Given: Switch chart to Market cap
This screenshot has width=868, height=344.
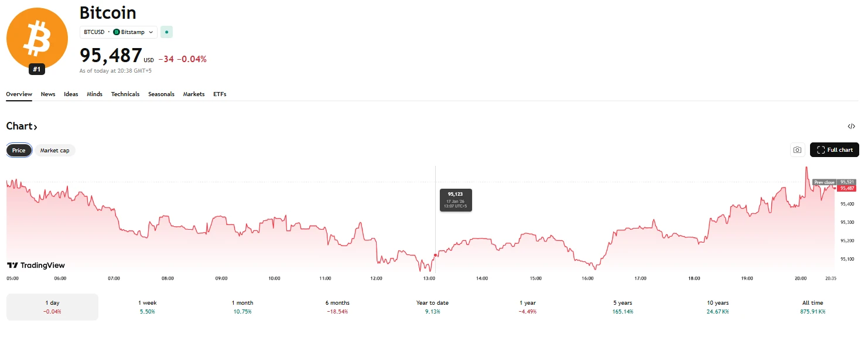Looking at the screenshot, I should coord(54,151).
